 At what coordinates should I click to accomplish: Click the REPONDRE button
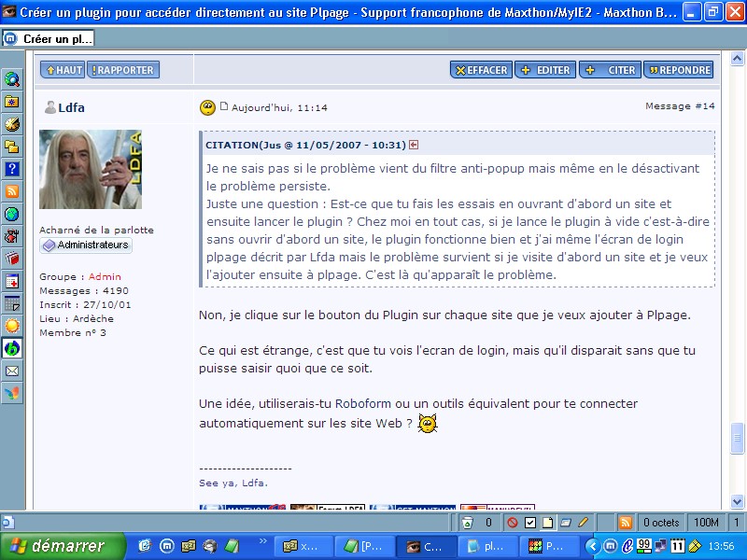pos(679,70)
